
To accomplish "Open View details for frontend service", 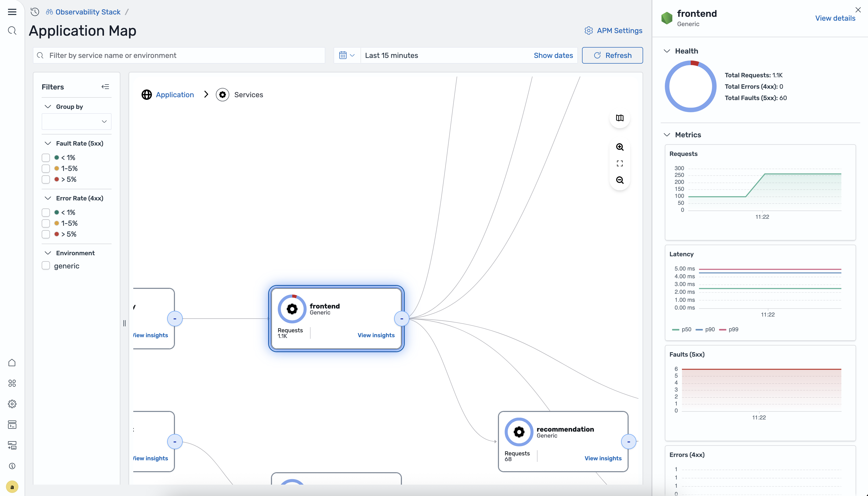I will 835,18.
